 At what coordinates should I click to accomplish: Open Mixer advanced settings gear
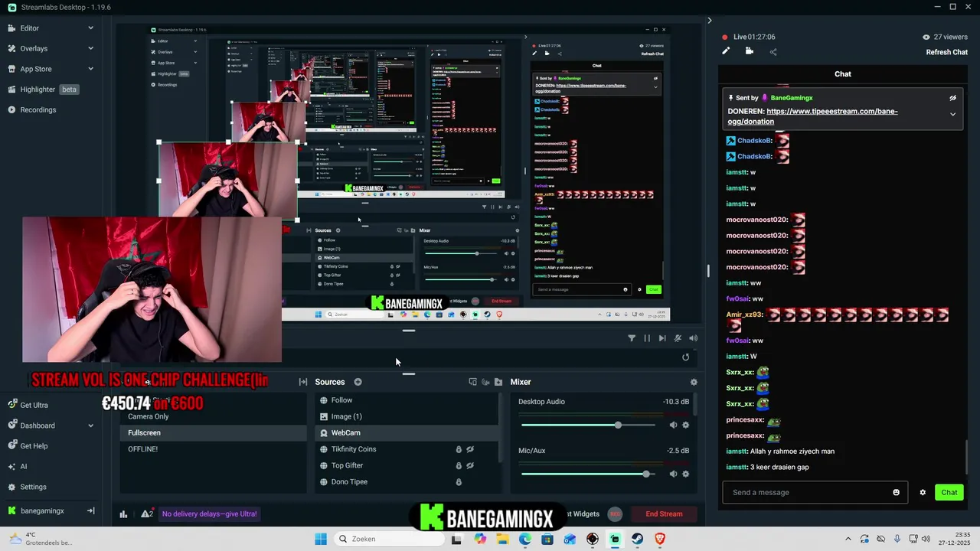694,382
